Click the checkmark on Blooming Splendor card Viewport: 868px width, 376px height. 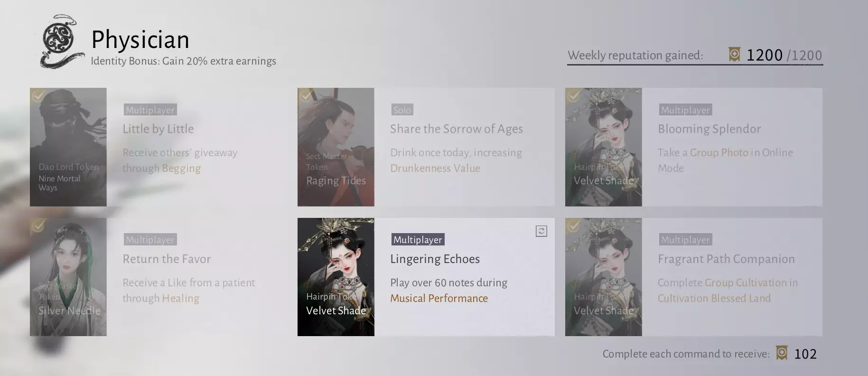[x=573, y=96]
